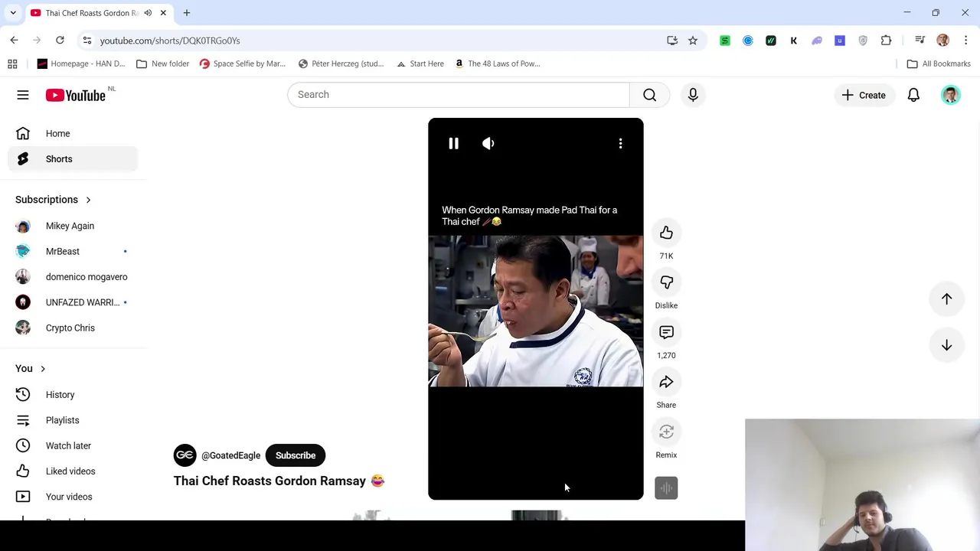
Task: Open the Homepage - HAN D... bookmark
Action: tap(81, 64)
